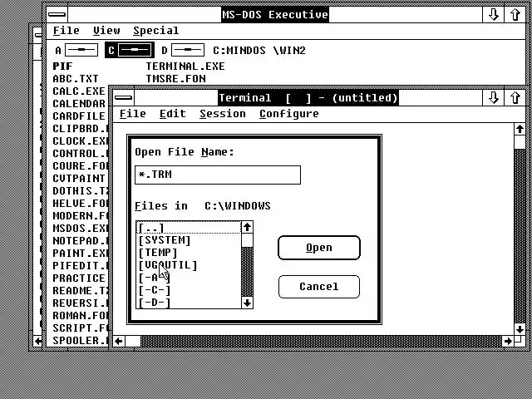
Task: Click Terminal horizontal scroll-left arrow
Action: pos(118,341)
